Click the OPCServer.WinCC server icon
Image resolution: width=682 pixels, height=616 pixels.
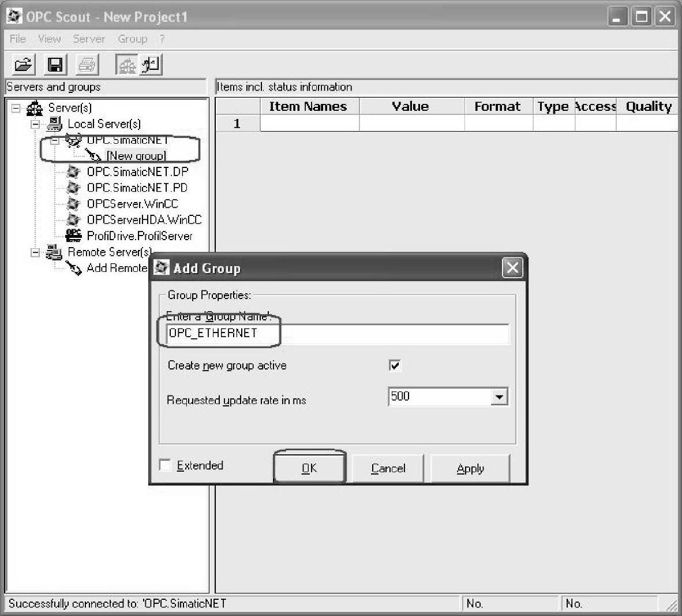73,204
